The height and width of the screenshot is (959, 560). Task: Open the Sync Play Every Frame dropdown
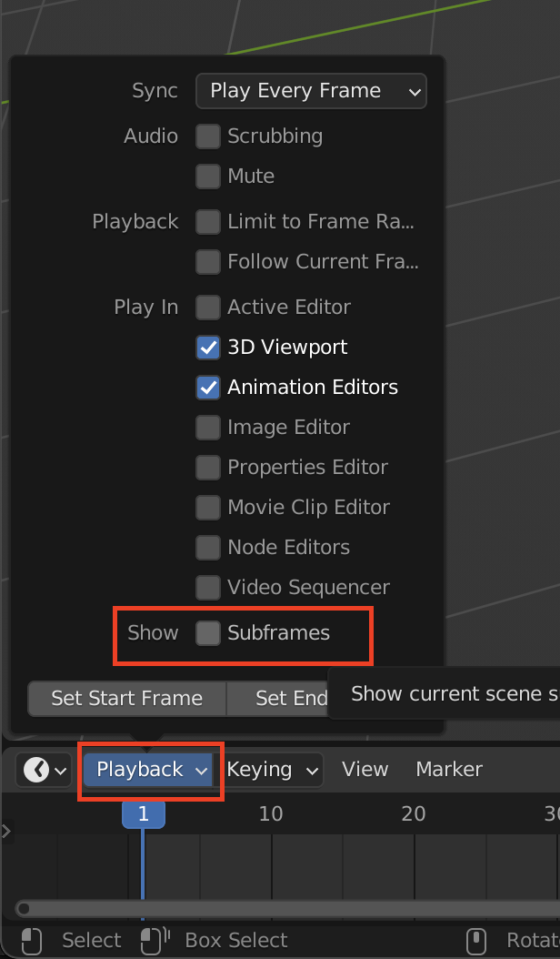point(311,91)
